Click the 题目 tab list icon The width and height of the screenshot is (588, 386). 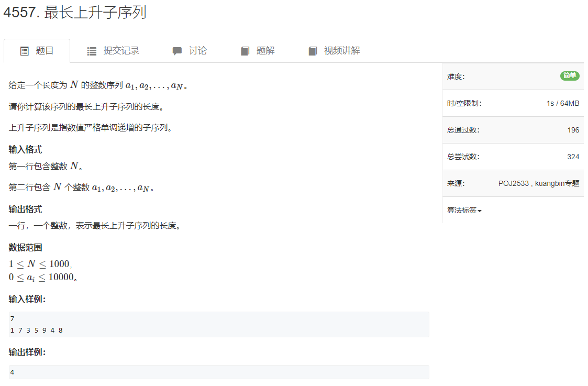(25, 51)
